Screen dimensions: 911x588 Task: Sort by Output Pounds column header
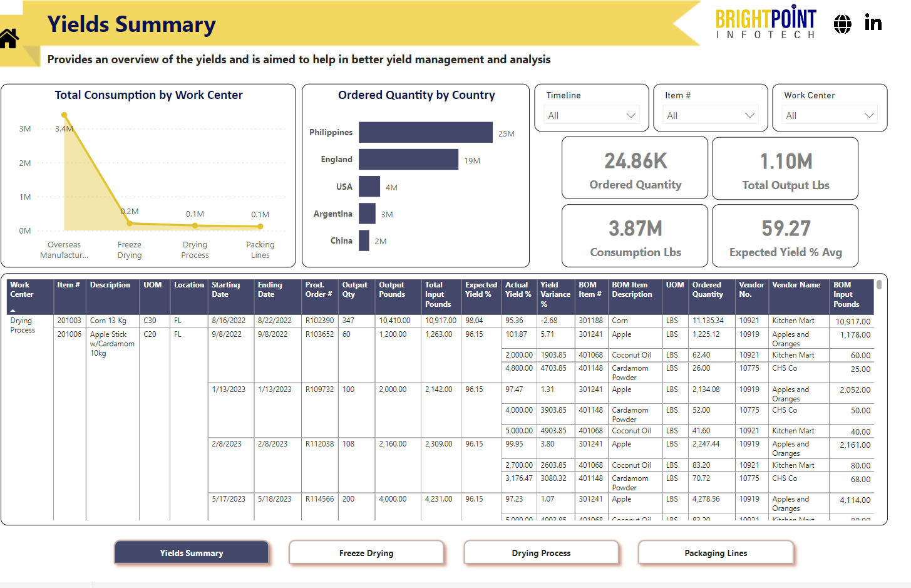pyautogui.click(x=392, y=289)
